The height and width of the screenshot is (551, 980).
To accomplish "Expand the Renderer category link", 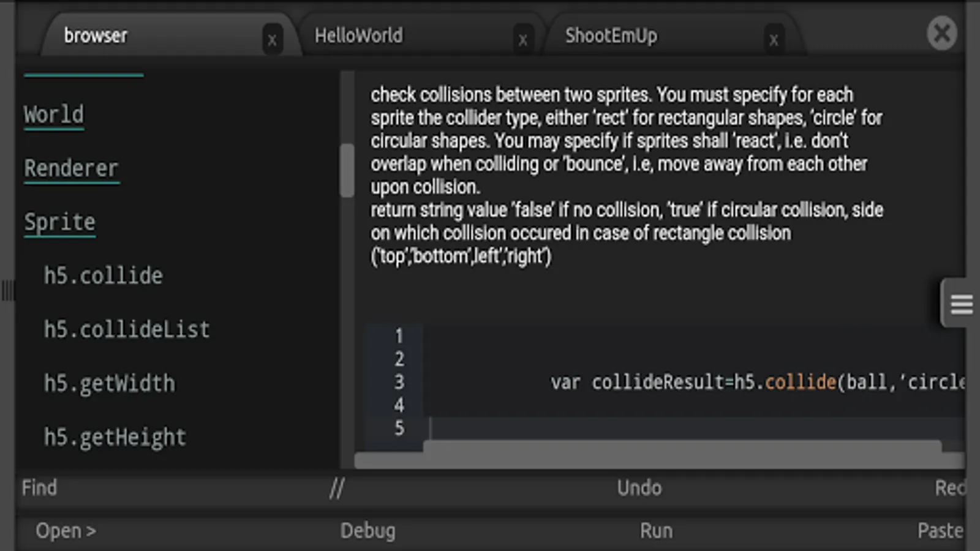I will pos(71,168).
